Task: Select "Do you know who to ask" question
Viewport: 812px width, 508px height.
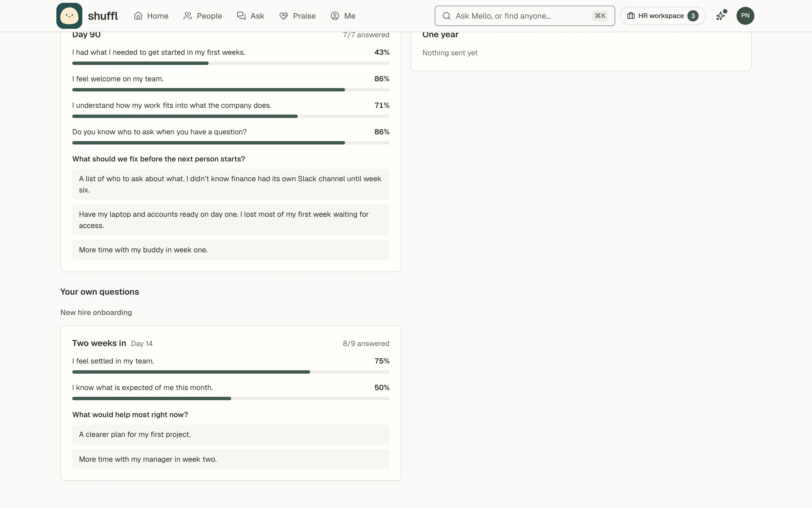Action: [159, 132]
